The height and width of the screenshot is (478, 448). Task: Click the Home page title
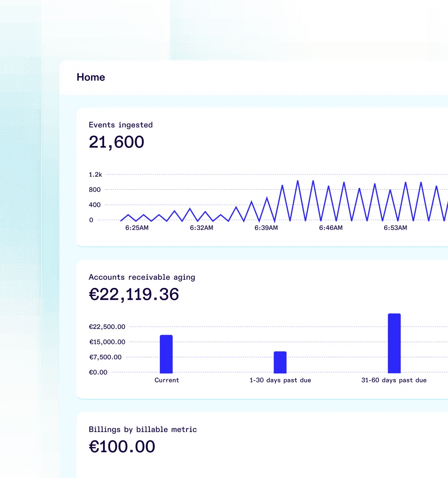tap(91, 77)
